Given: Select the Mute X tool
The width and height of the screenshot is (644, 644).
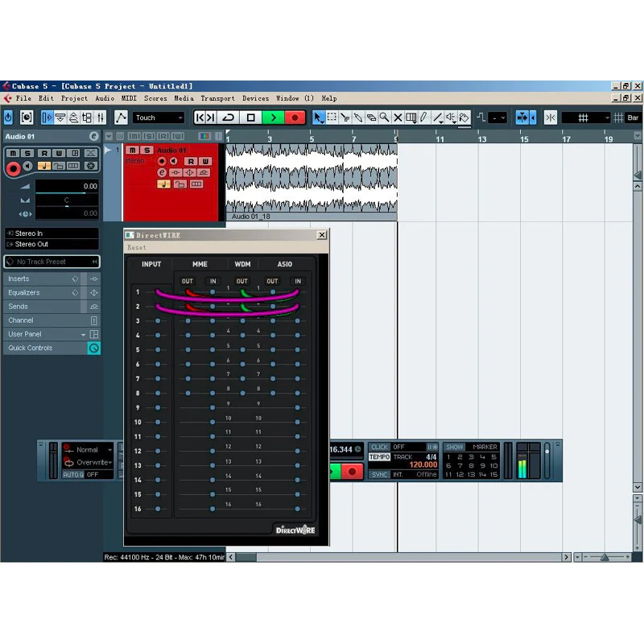Looking at the screenshot, I should [x=398, y=118].
